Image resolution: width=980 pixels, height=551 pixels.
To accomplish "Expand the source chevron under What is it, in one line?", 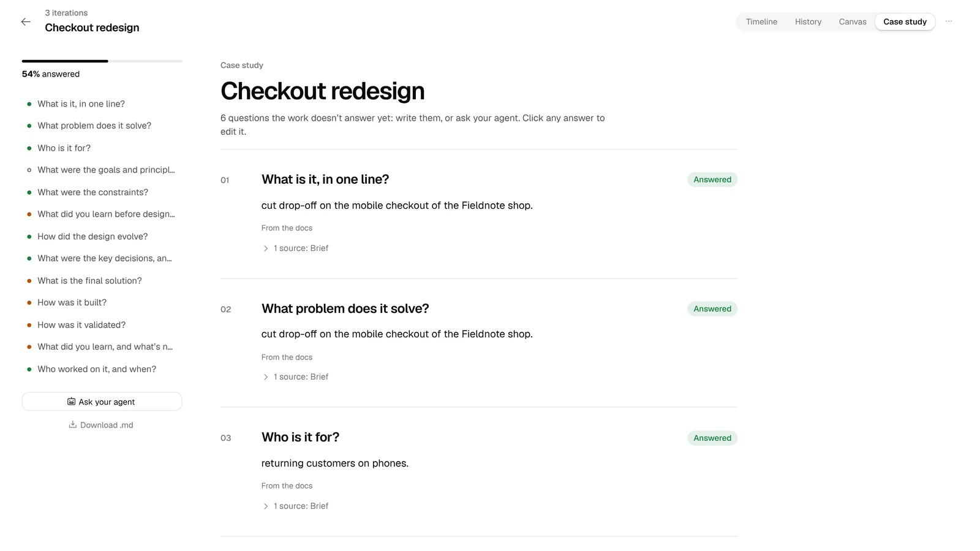I will click(266, 249).
